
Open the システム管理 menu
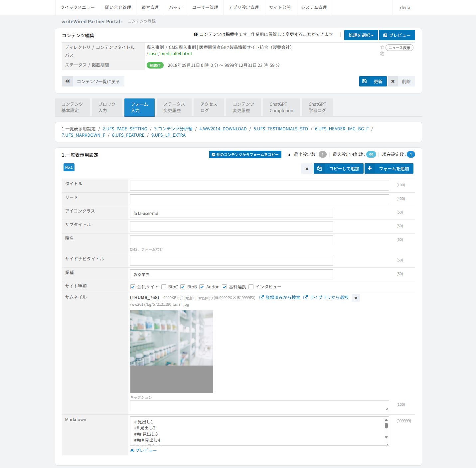coord(314,7)
